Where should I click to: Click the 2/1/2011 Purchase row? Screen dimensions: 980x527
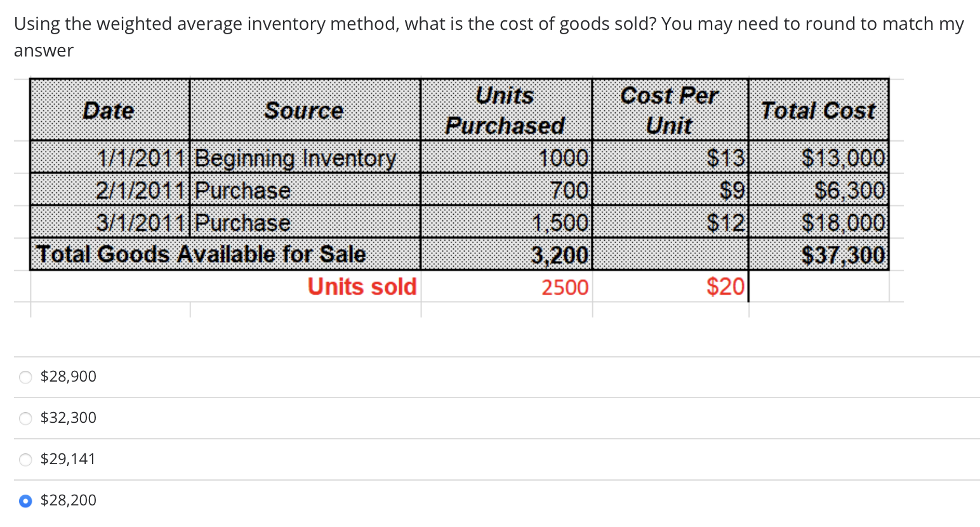coord(244,190)
